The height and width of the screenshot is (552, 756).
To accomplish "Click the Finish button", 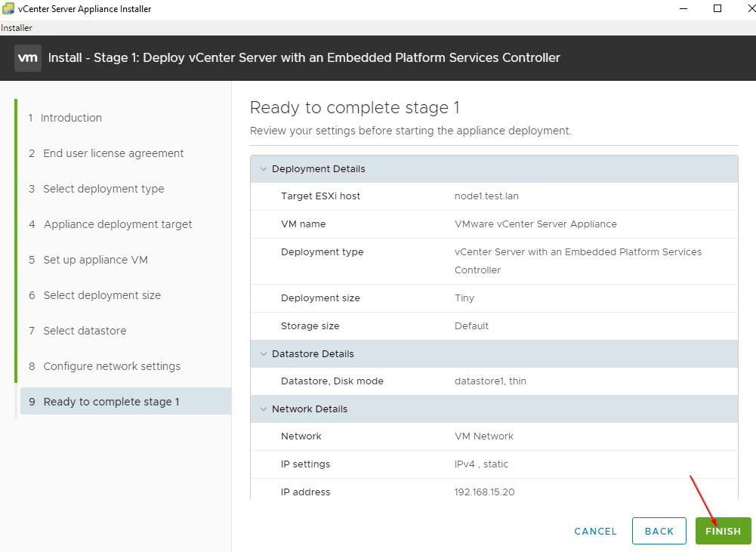I will 724,531.
